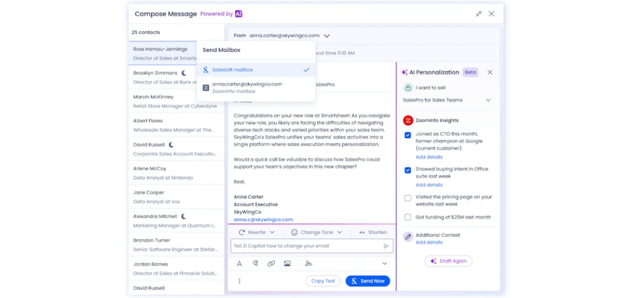Viewport: 644px width, 298px height.
Task: Select contact Jordan Barnes
Action: [176, 268]
